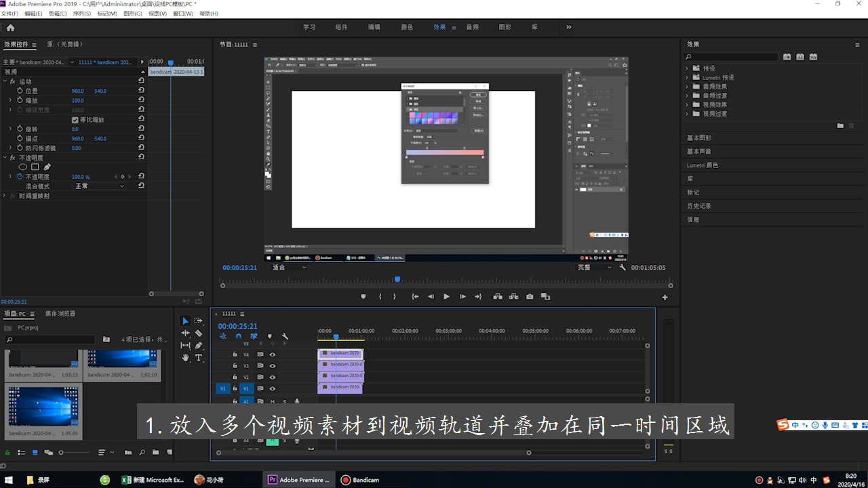868x488 pixels.
Task: Toggle V4 track lock
Action: [x=235, y=354]
